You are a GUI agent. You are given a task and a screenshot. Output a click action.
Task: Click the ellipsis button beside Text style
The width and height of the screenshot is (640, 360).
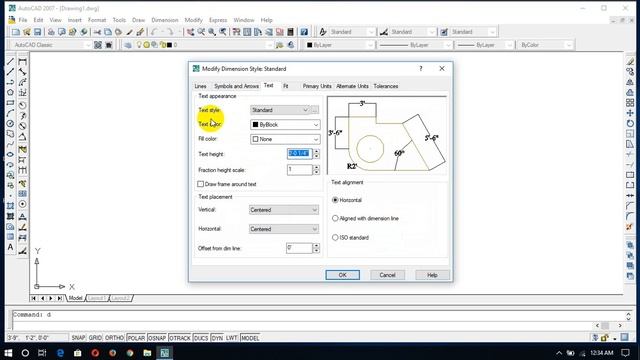(x=315, y=110)
